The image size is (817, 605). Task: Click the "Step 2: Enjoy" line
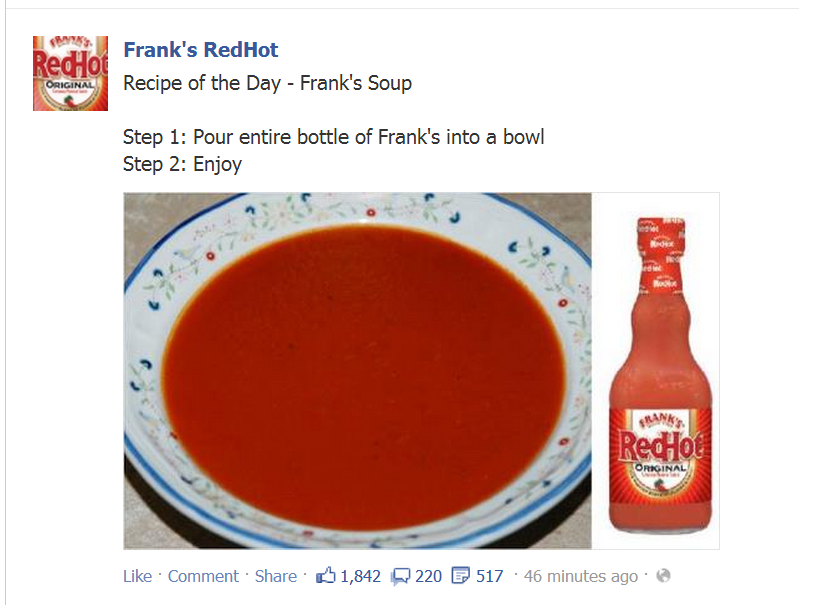(182, 164)
